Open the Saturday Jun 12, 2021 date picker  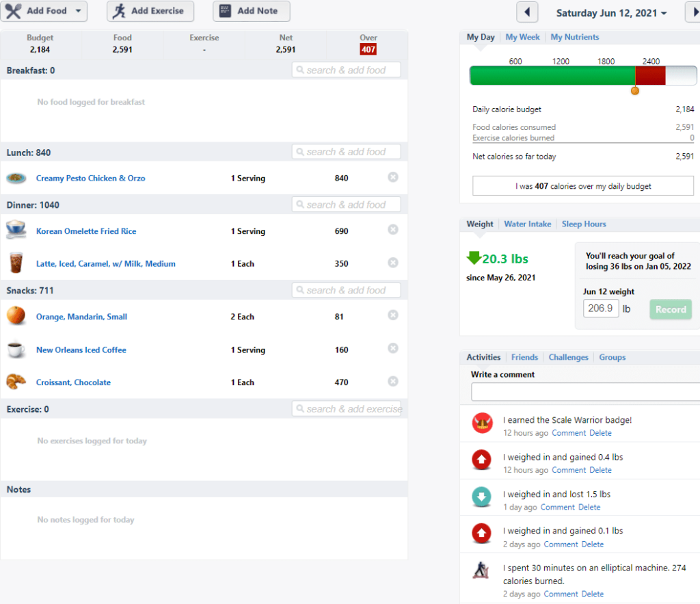611,13
